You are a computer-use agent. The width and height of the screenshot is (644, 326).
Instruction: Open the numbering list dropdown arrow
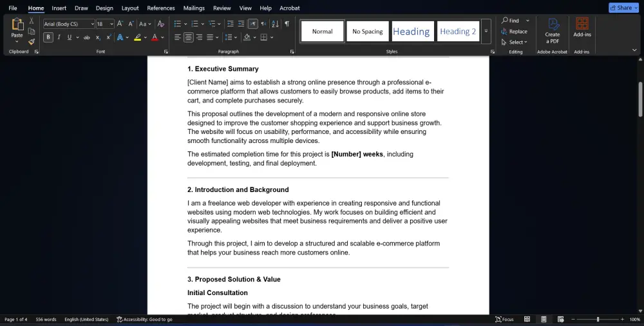click(202, 24)
